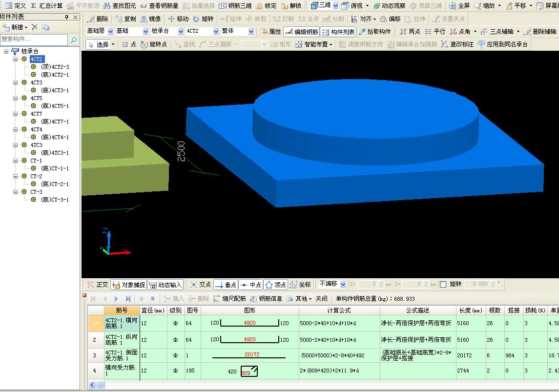This screenshot has width=559, height=392.
Task: Select the 移动 move tool
Action: pyautogui.click(x=178, y=19)
